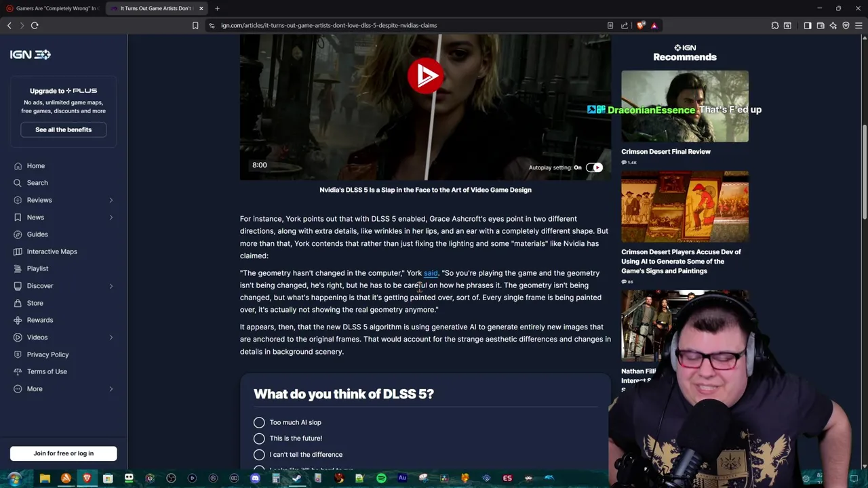This screenshot has width=868, height=488.
Task: Open Interactive Maps in the sidebar
Action: pyautogui.click(x=52, y=251)
